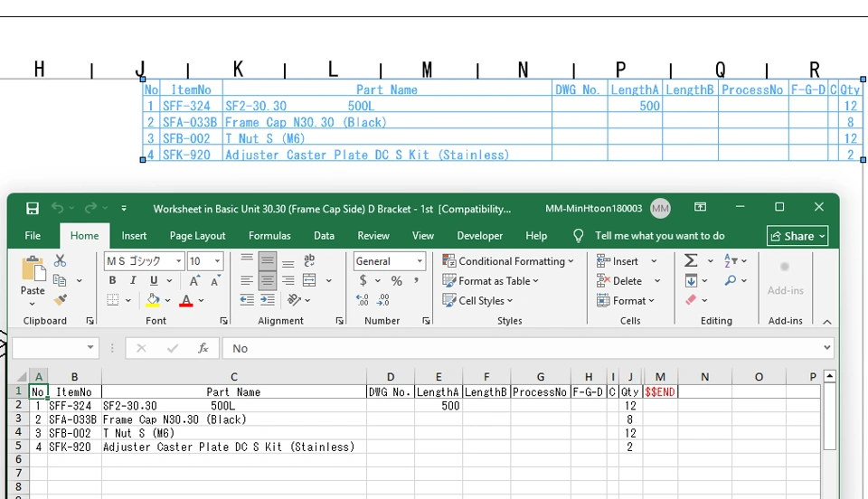Screen dimensions: 868x499
Task: Open Cell Styles menu
Action: 477,300
